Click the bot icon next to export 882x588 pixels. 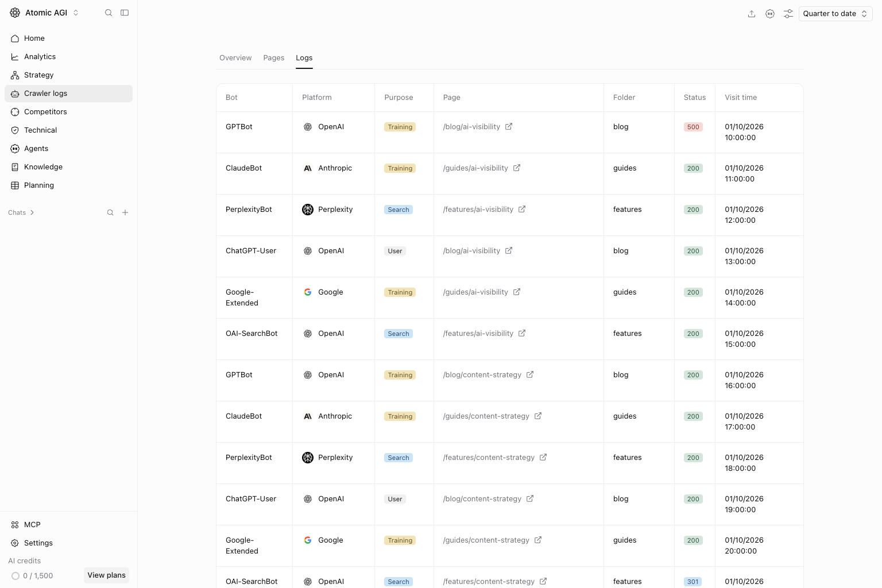pyautogui.click(x=770, y=14)
